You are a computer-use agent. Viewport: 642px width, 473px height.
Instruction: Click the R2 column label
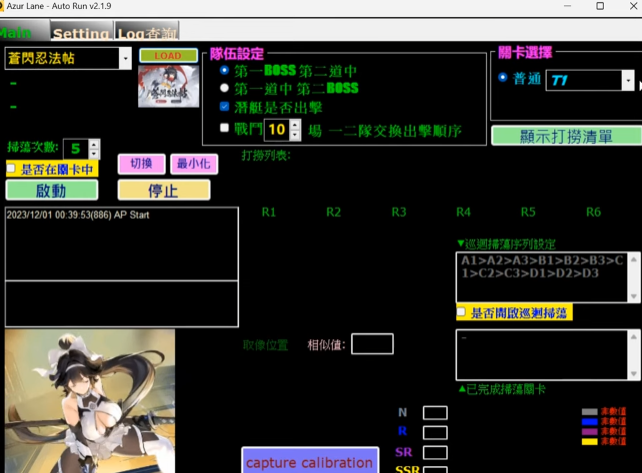[x=333, y=212]
